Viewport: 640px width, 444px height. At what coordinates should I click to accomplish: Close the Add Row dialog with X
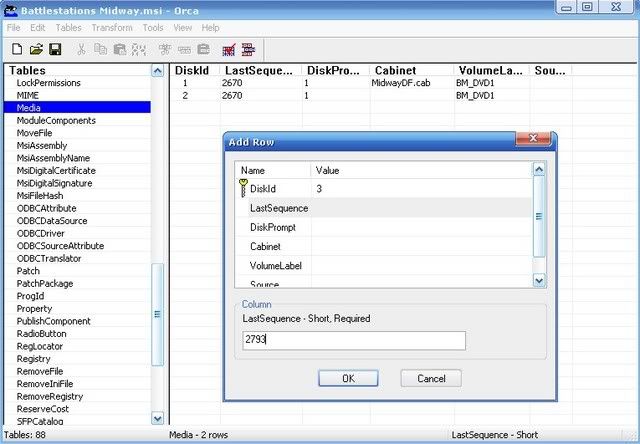[x=533, y=138]
